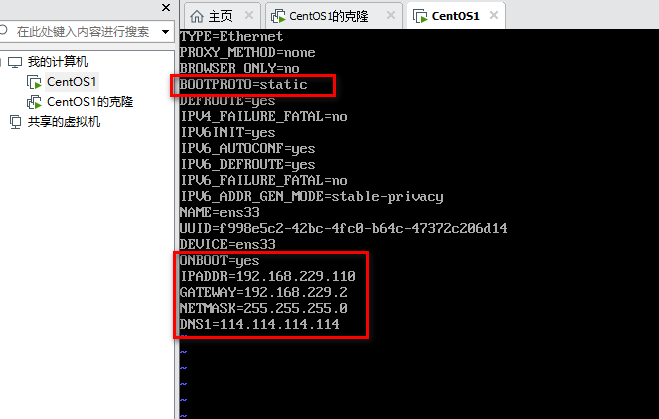
Task: Click the IPV6_DEFROUTE=yes line
Action: tap(248, 164)
